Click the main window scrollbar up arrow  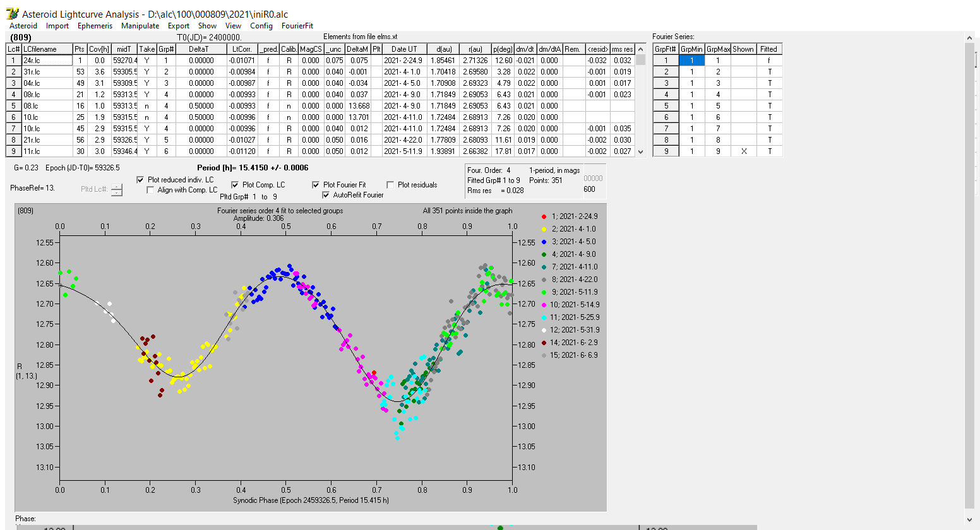(970, 38)
